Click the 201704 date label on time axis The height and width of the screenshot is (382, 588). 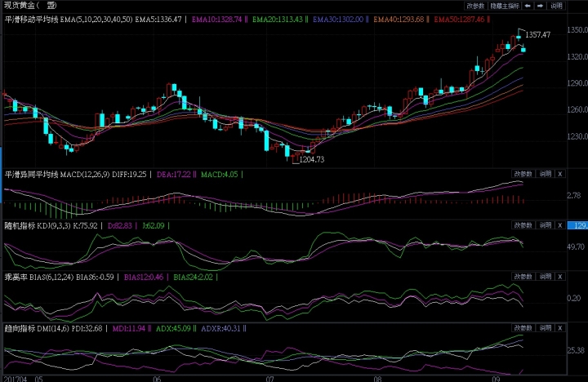pos(16,379)
